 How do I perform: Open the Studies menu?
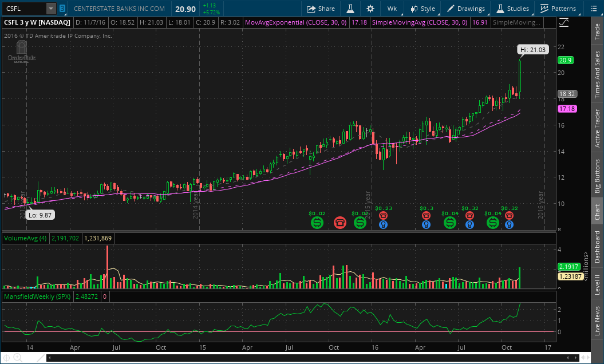pyautogui.click(x=512, y=9)
